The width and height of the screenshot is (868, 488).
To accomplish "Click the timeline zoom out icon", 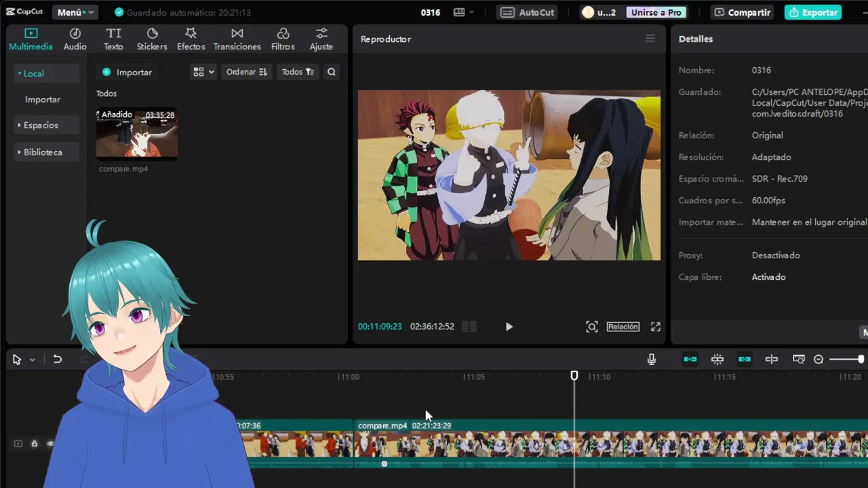I will 818,359.
